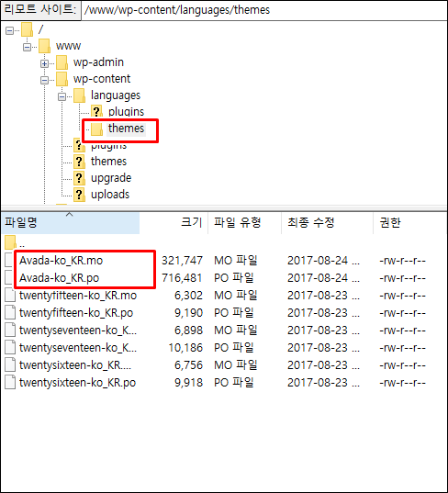Click permissions cell of Avada-ko_KR.mo
This screenshot has height=493, width=448.
click(402, 261)
